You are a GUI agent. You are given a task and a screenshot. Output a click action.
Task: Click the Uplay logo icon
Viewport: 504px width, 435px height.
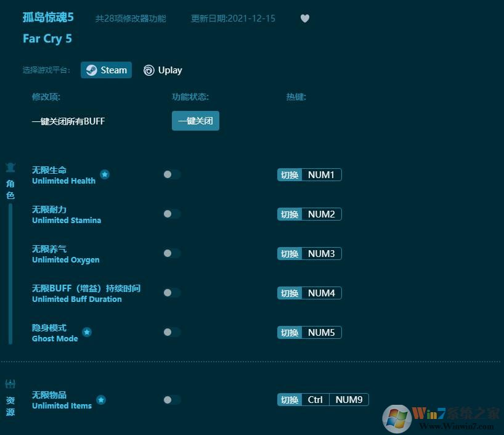(147, 70)
